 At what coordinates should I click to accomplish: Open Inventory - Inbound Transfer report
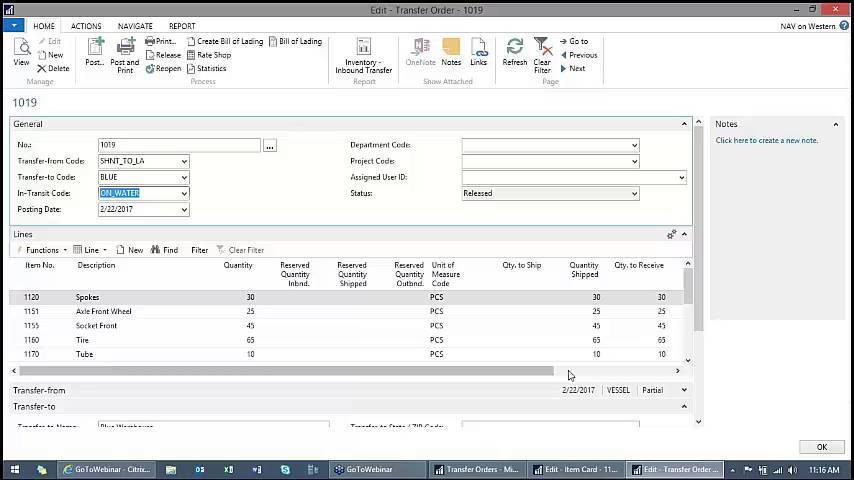click(364, 56)
